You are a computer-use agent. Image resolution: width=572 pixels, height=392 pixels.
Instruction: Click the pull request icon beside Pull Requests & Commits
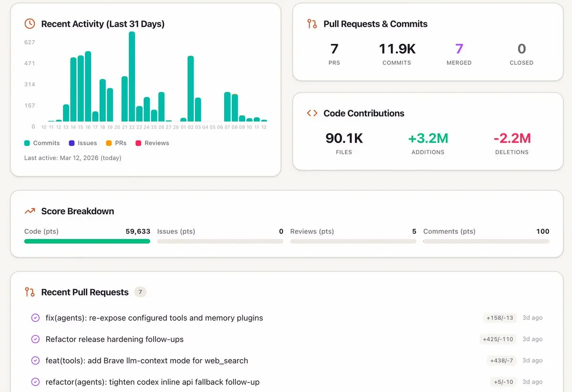(x=312, y=24)
